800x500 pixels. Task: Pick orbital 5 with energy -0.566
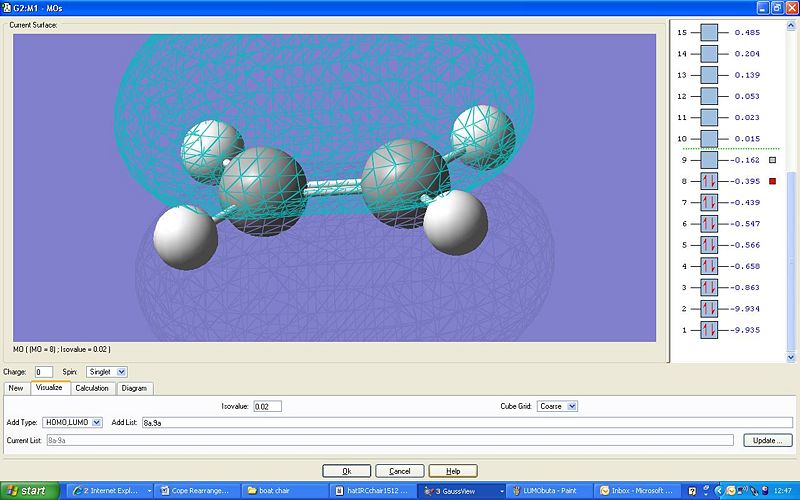click(709, 245)
